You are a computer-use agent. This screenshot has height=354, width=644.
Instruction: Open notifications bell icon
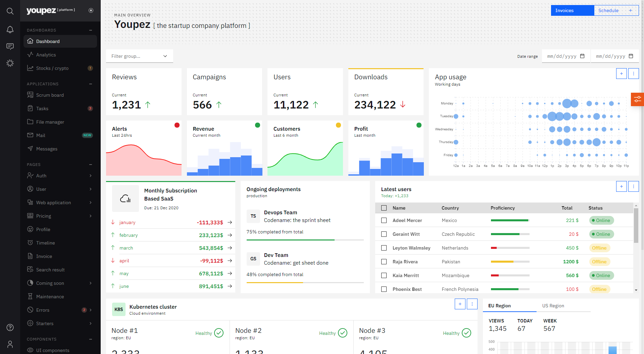(x=10, y=30)
